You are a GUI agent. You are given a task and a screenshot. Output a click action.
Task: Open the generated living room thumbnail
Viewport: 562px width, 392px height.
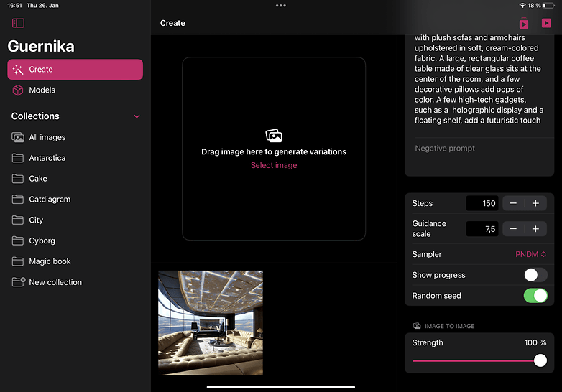(211, 323)
